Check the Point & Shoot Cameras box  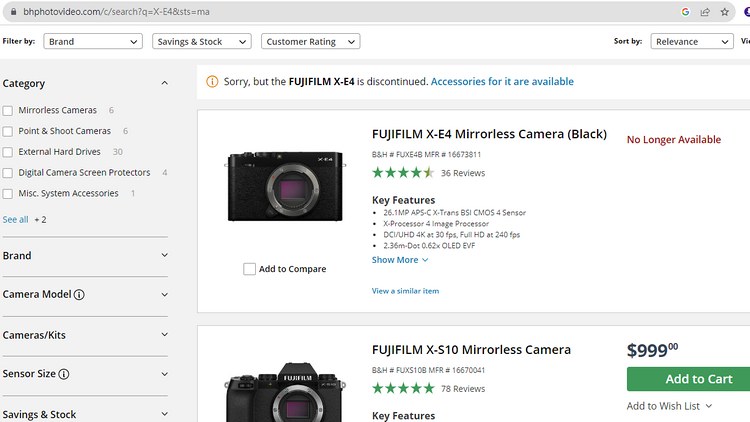[x=8, y=131]
